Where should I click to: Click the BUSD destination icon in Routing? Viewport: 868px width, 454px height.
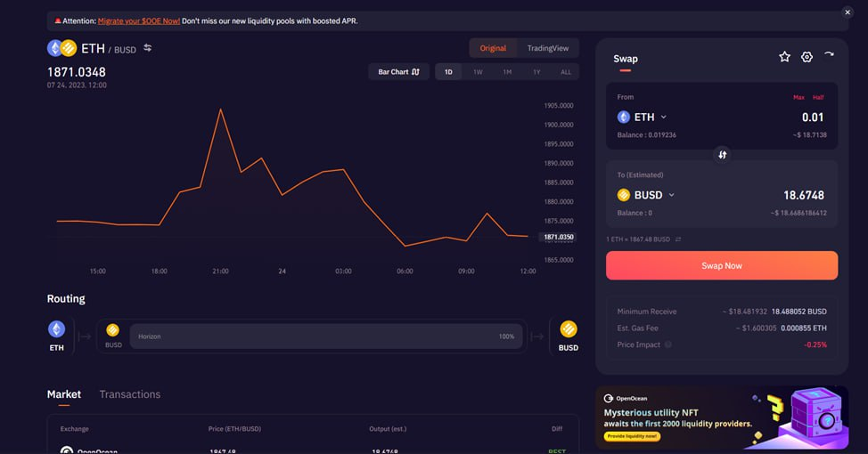[x=568, y=329]
